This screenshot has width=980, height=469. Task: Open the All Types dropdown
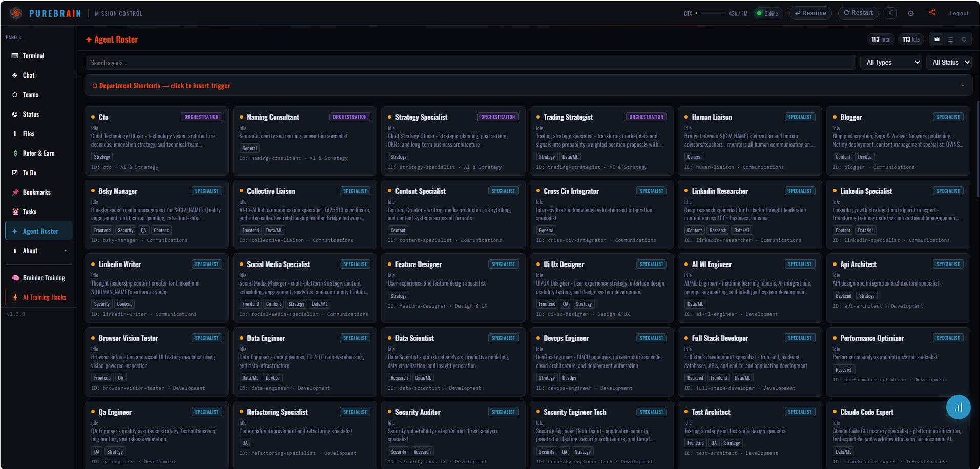[891, 63]
